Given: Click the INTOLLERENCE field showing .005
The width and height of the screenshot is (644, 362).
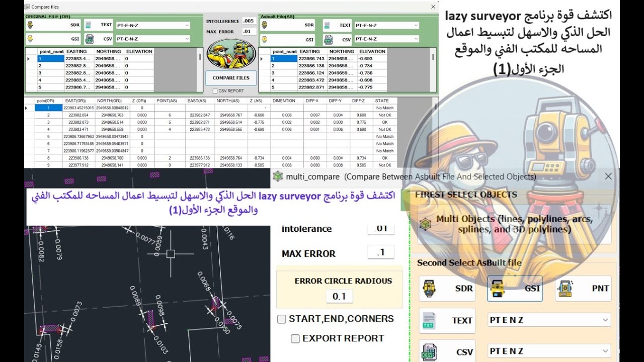Looking at the screenshot, I should 249,21.
